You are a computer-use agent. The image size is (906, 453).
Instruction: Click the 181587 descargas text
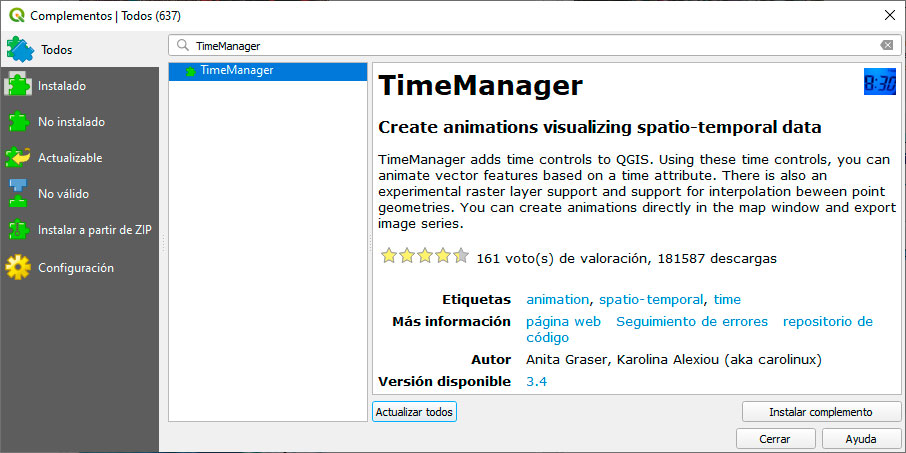coord(716,259)
